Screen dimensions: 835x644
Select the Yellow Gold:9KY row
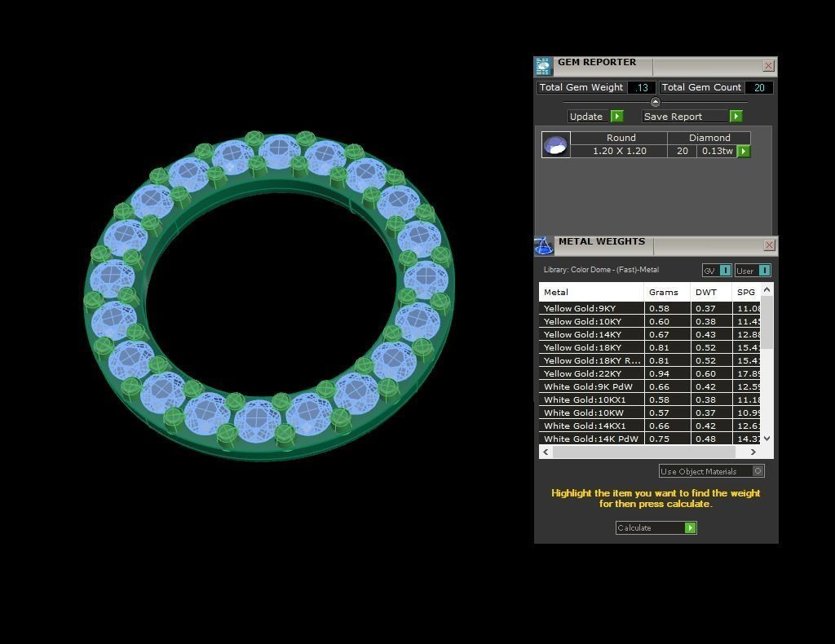(650, 308)
